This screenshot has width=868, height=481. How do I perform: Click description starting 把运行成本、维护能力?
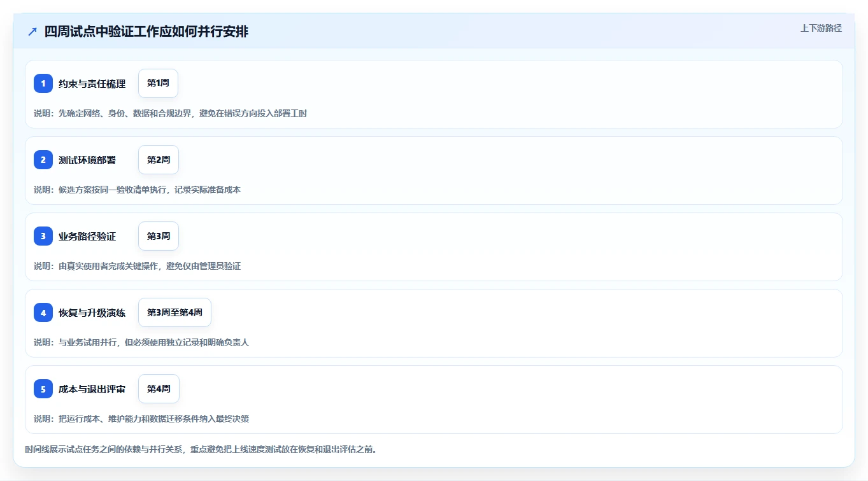141,419
